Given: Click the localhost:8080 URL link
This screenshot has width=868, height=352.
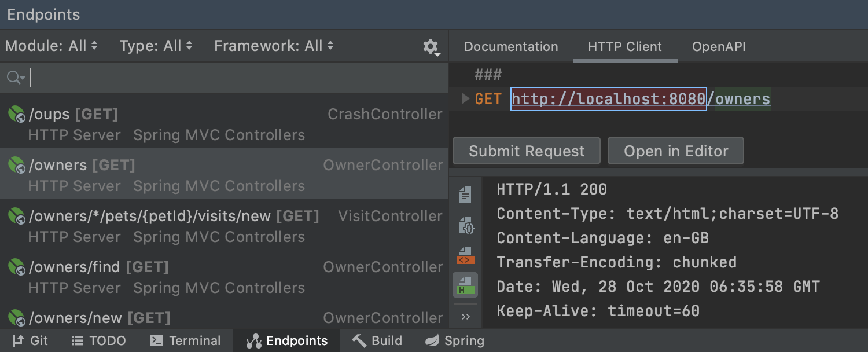Looking at the screenshot, I should 608,100.
